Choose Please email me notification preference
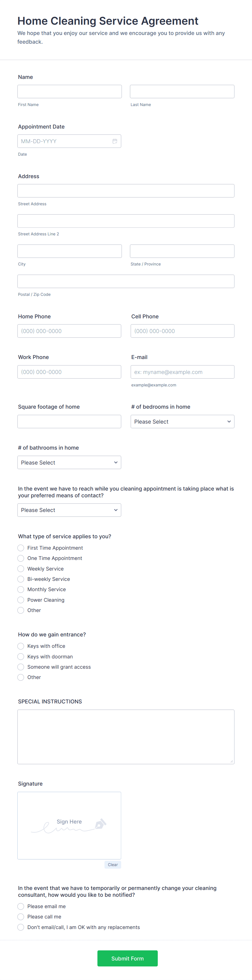 point(21,906)
